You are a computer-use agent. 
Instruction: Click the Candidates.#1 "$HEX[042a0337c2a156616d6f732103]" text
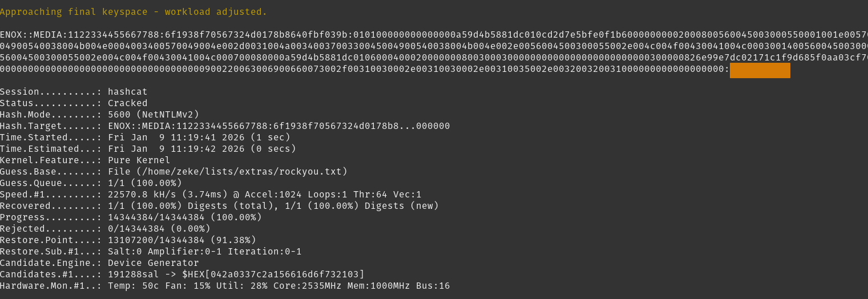pyautogui.click(x=273, y=274)
